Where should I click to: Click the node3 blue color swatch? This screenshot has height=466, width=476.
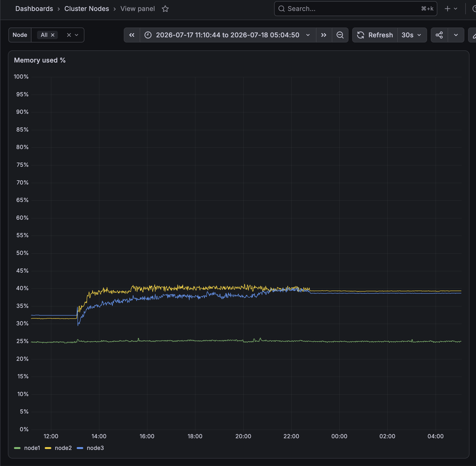tap(80, 448)
